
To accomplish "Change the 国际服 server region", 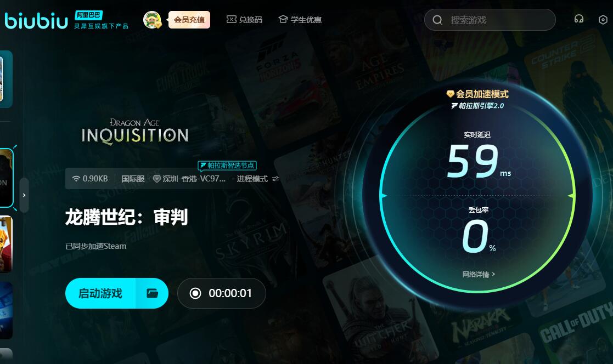I will [133, 179].
